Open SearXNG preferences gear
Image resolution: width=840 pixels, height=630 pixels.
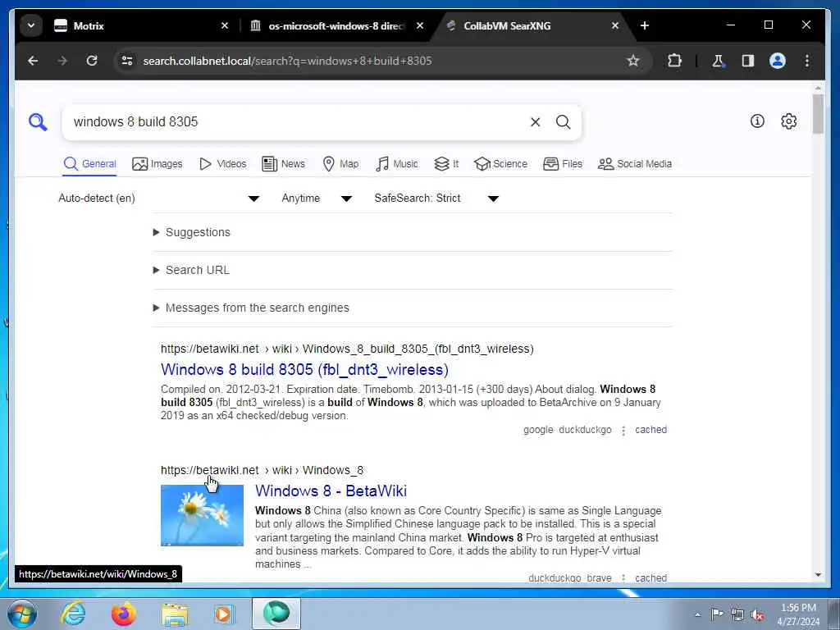tap(788, 121)
